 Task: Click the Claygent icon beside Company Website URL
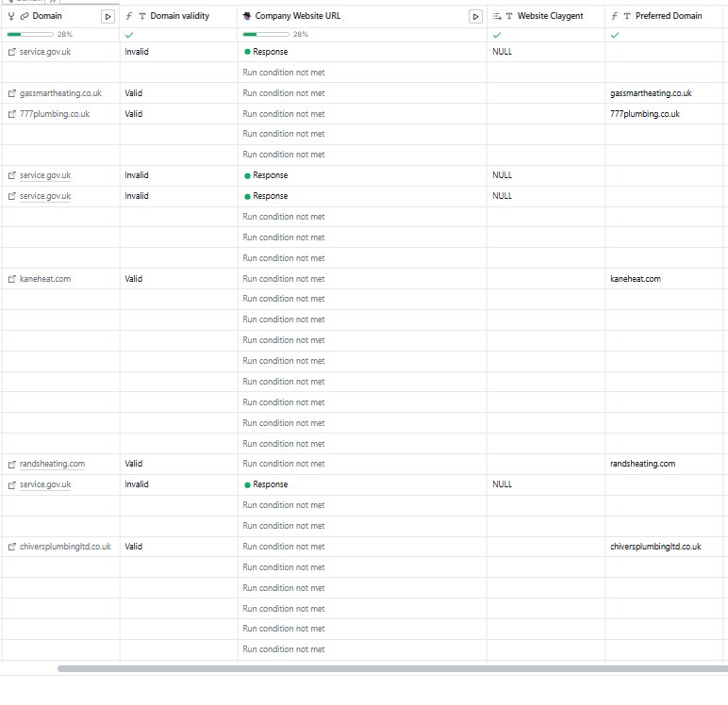[x=247, y=16]
